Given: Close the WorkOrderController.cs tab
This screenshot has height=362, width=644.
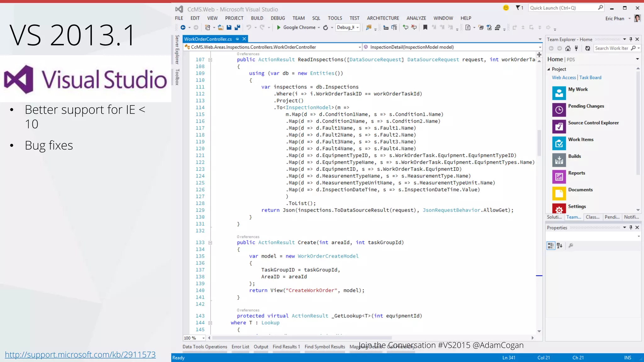Looking at the screenshot, I should coord(244,39).
